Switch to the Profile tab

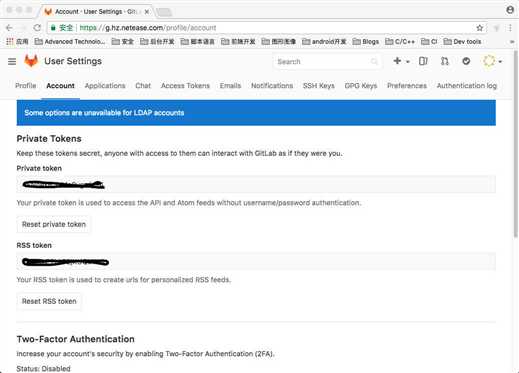tap(26, 86)
